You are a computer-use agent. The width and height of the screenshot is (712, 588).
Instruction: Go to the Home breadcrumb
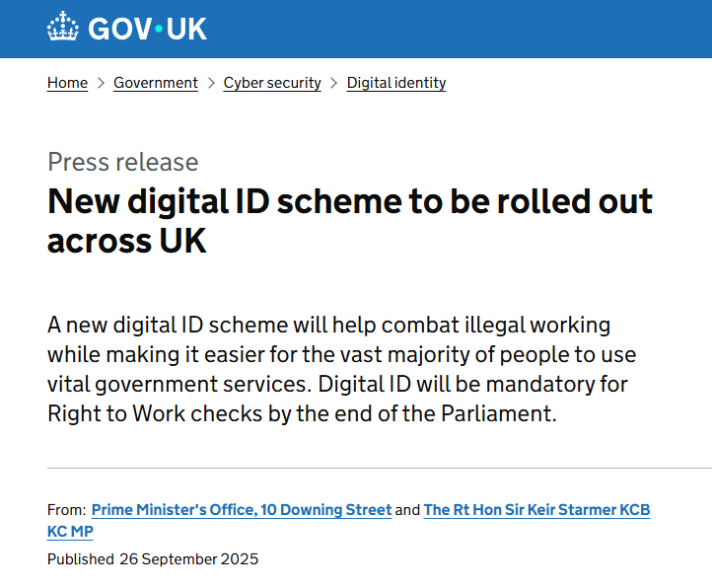tap(67, 83)
